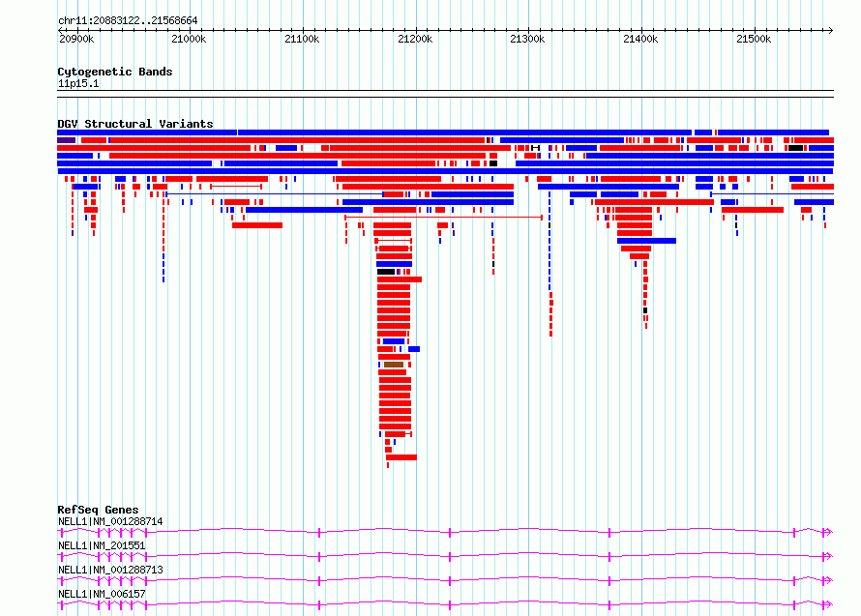
Task: Click the chr11:20883122..21568664 coordinate label
Action: 128,20
